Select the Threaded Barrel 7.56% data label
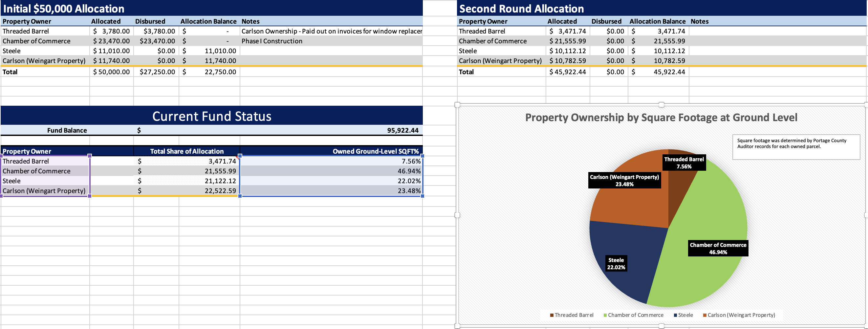868x329 pixels. [x=684, y=163]
